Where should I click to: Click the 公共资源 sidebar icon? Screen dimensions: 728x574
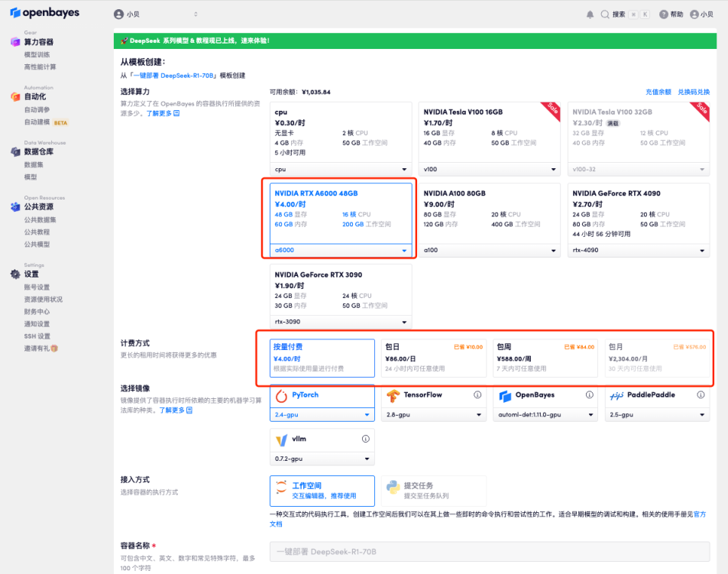pos(15,206)
